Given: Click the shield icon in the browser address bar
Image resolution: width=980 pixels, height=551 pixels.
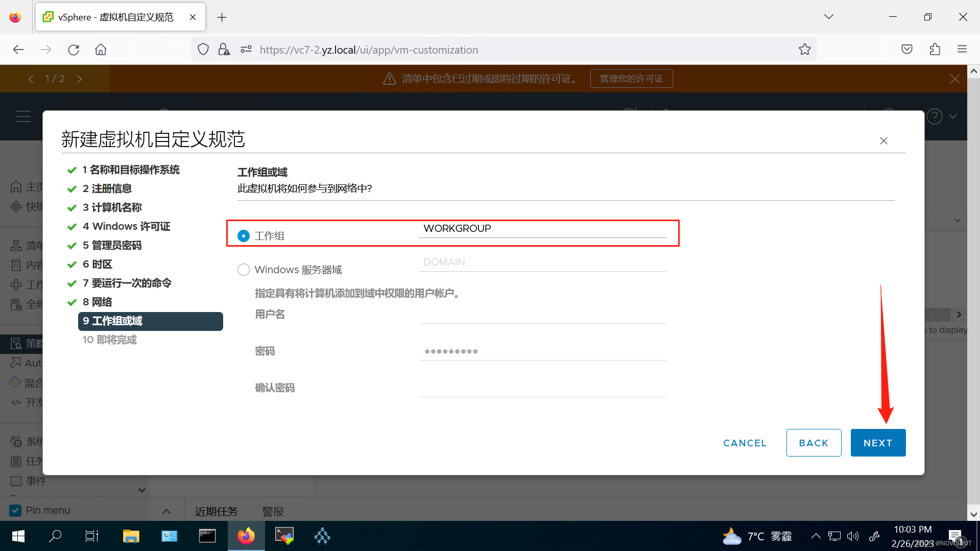Looking at the screenshot, I should tap(203, 49).
